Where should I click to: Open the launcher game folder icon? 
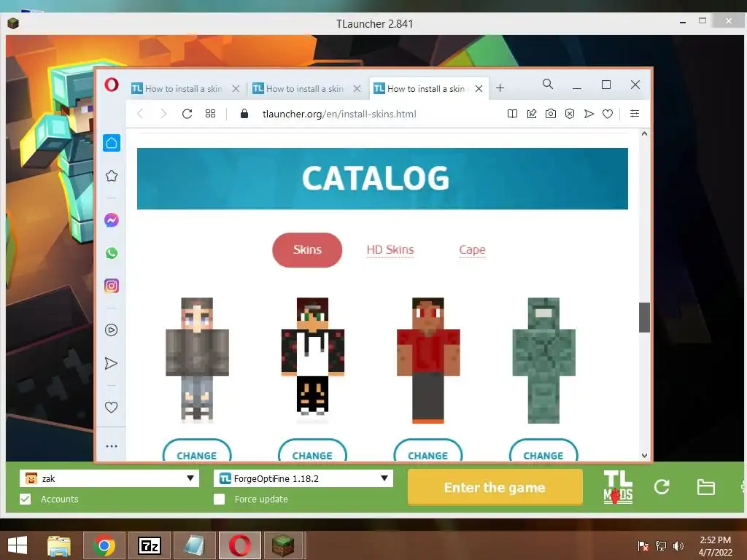[705, 487]
